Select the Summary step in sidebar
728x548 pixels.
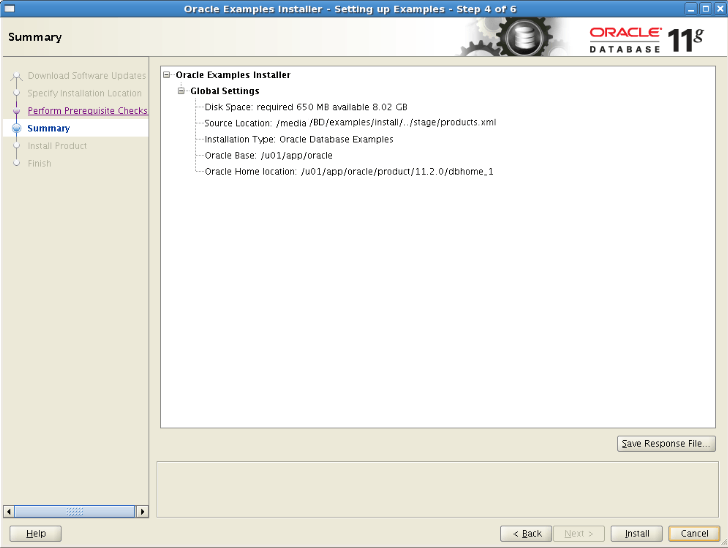pyautogui.click(x=49, y=128)
